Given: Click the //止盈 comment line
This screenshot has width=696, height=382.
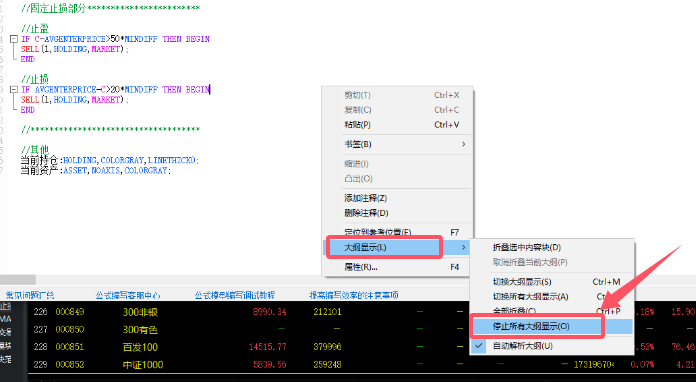Looking at the screenshot, I should coord(35,29).
